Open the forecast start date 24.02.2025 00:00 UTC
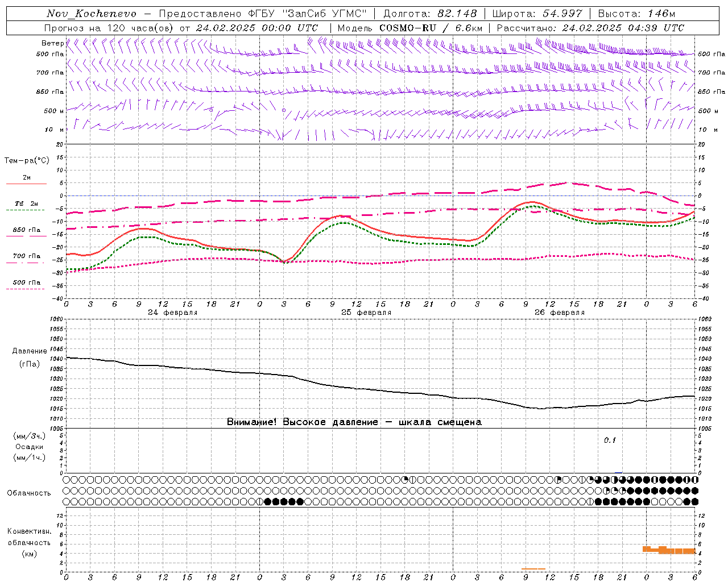The image size is (728, 582). click(x=257, y=28)
